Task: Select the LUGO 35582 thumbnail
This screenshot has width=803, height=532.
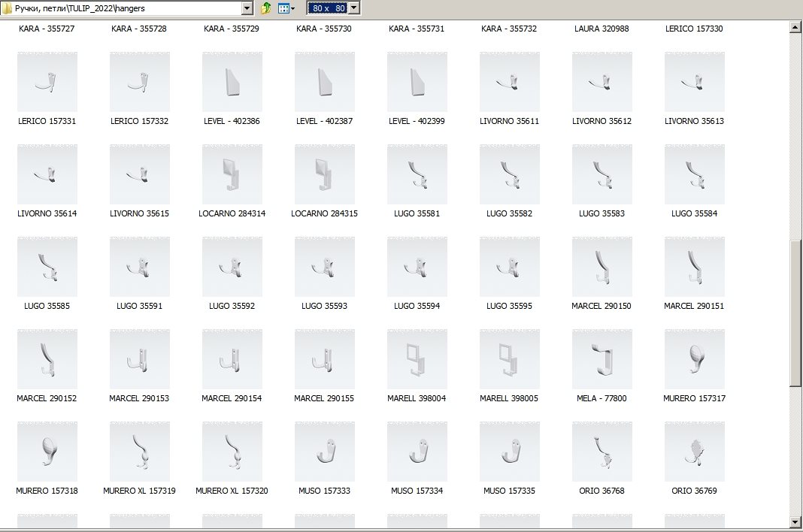Action: (510, 174)
